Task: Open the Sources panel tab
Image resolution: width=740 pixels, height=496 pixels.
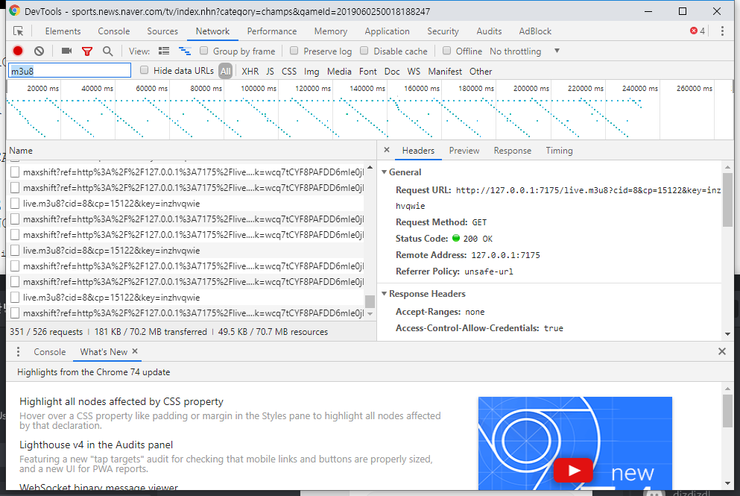Action: [x=162, y=31]
